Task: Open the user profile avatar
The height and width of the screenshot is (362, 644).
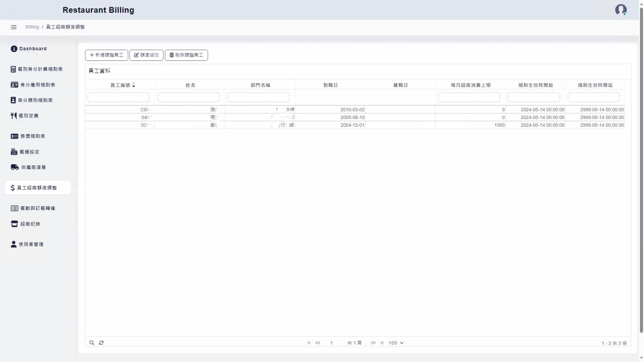Action: (x=621, y=10)
